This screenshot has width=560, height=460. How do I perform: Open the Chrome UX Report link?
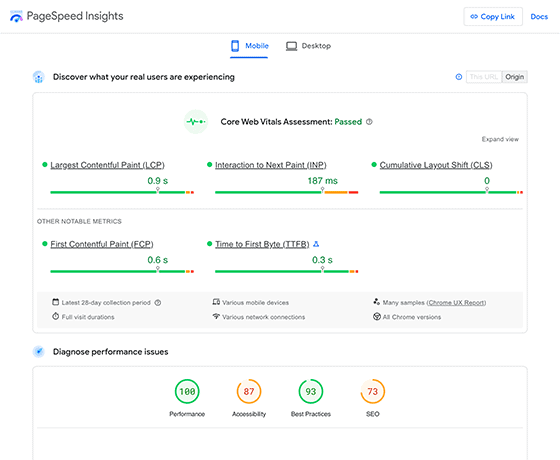pos(456,303)
